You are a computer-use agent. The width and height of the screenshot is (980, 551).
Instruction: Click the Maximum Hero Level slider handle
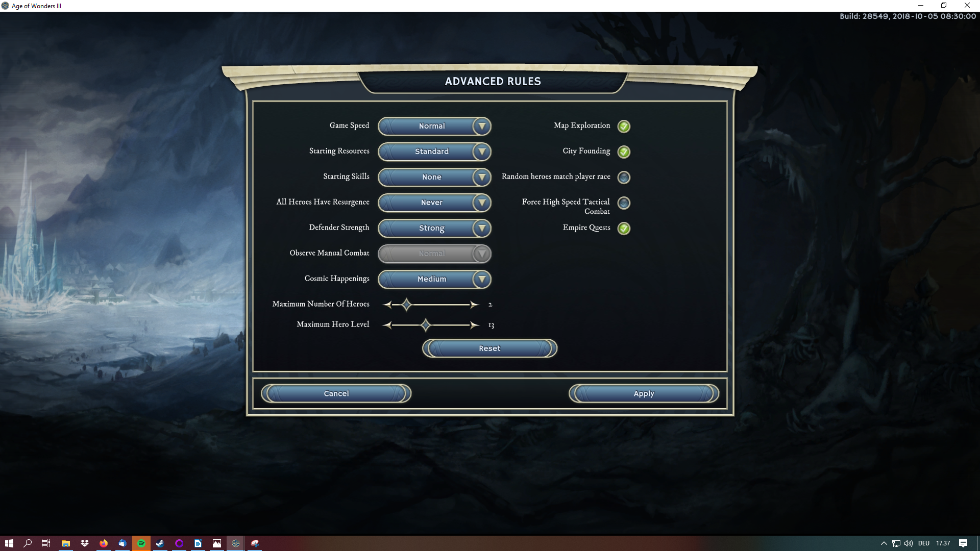click(x=426, y=325)
